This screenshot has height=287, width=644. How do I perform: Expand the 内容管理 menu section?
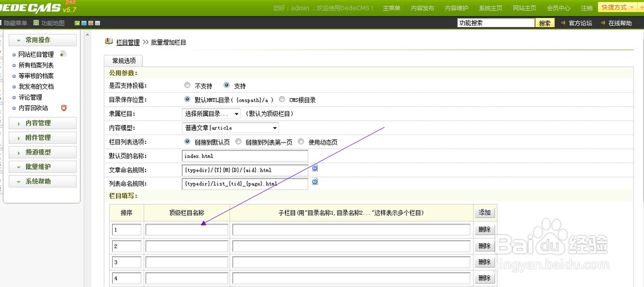coord(43,123)
